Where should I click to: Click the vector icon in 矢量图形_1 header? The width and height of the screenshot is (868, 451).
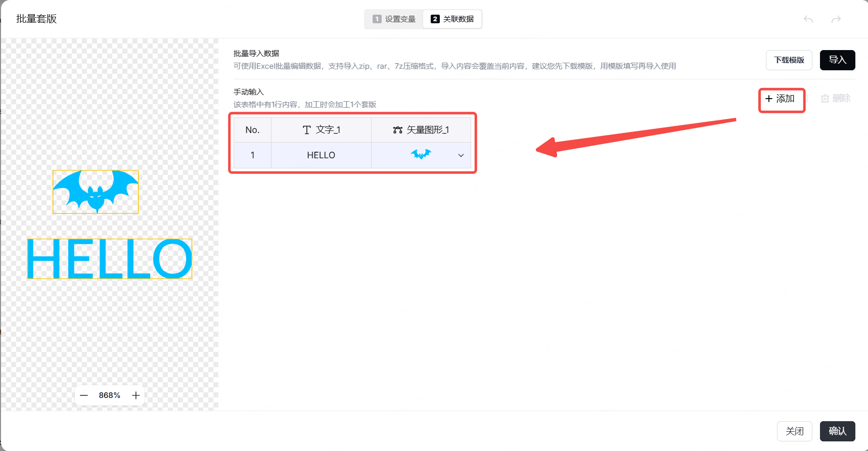point(398,130)
